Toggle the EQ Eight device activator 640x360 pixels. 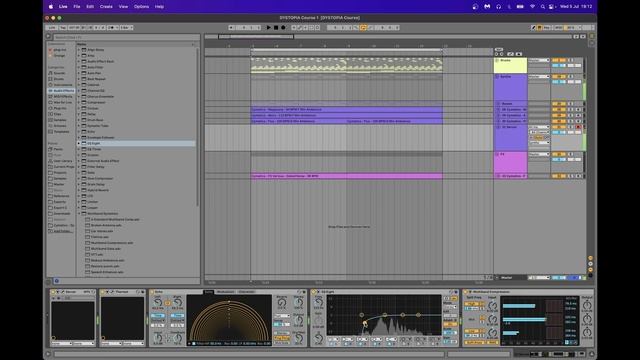point(313,292)
